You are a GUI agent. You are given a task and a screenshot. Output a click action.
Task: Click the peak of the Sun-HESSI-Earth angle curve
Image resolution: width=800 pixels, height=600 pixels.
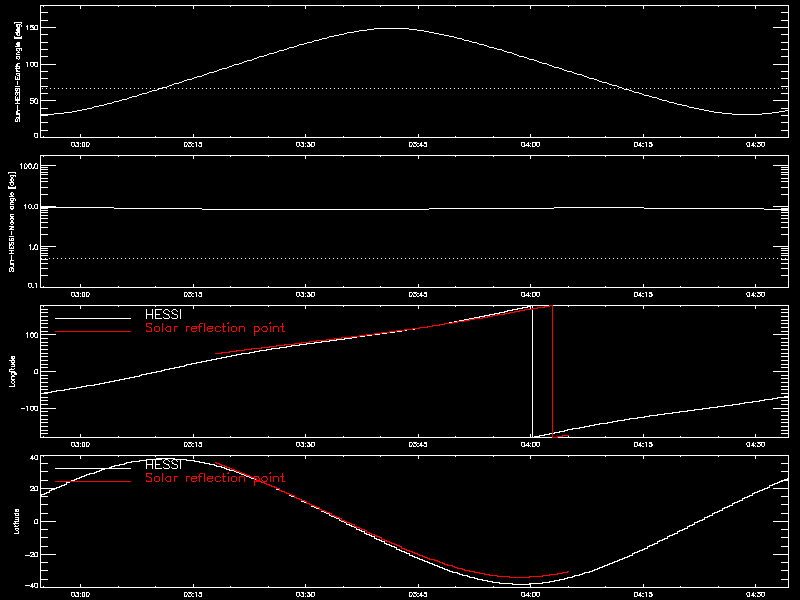tap(392, 29)
